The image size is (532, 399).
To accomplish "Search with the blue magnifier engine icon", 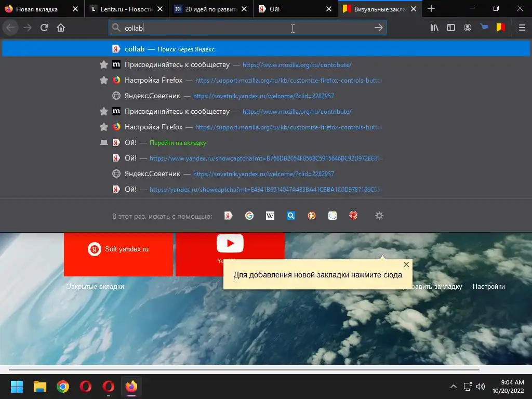I will click(291, 216).
